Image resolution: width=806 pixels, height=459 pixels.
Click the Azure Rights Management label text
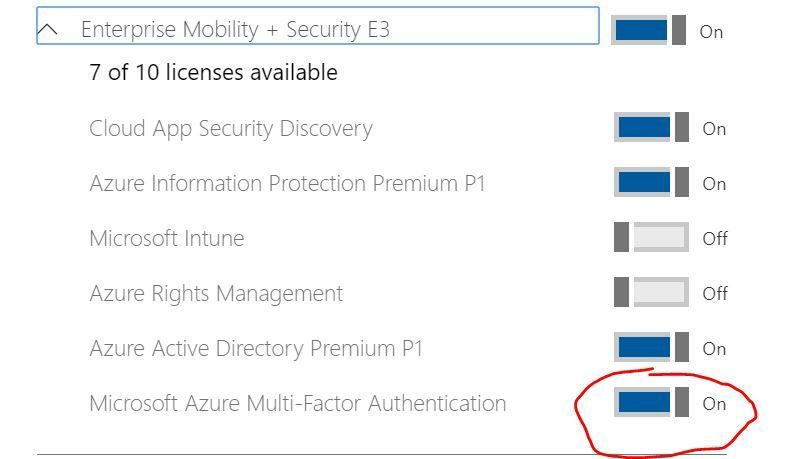[x=215, y=294]
